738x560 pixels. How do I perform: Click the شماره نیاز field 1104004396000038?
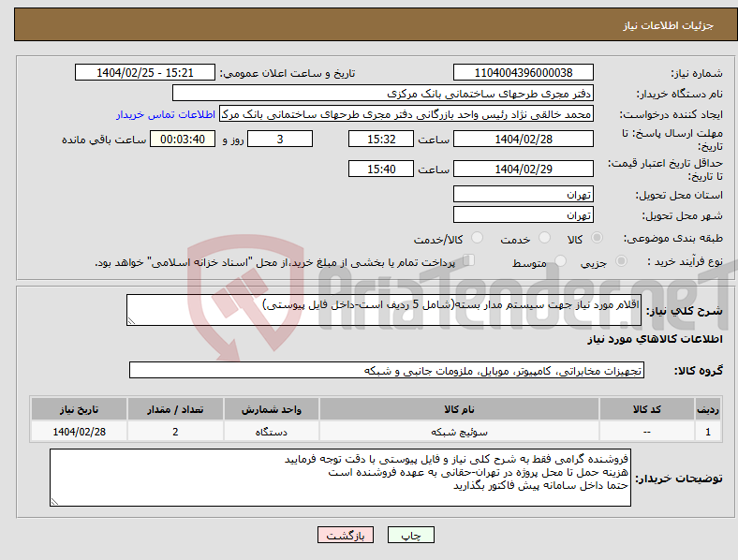coord(523,72)
